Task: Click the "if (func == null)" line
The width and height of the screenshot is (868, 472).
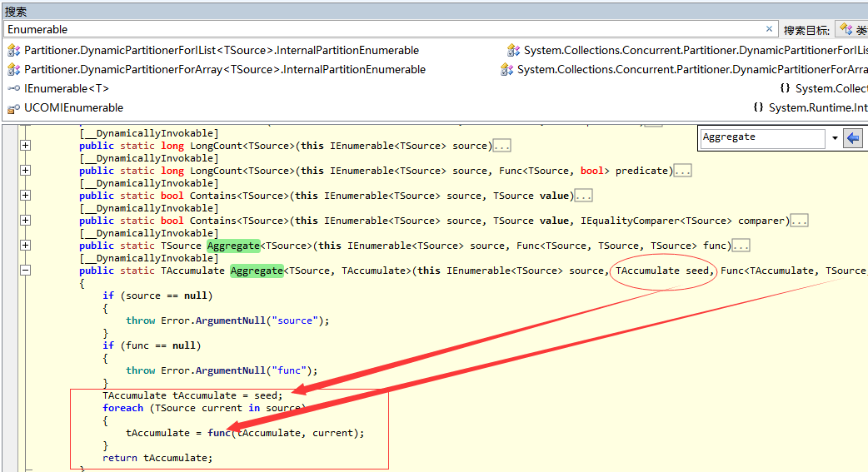Action: (x=152, y=345)
